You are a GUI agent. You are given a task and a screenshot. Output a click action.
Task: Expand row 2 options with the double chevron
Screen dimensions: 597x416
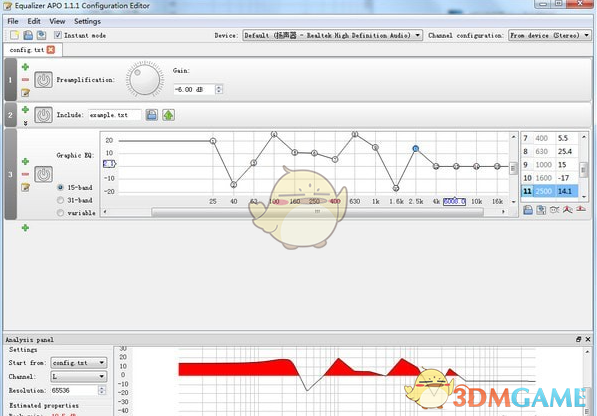tap(25, 123)
